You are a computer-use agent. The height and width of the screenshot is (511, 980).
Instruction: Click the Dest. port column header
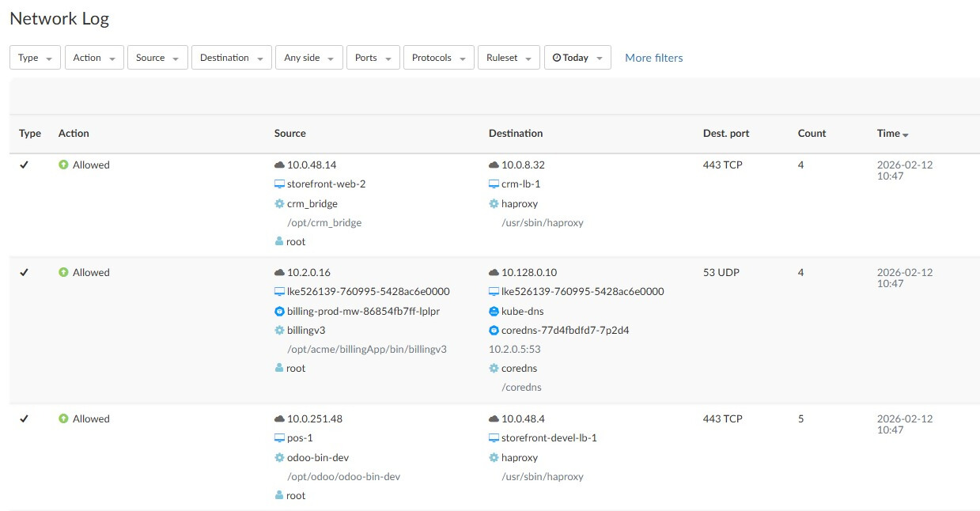pyautogui.click(x=725, y=134)
